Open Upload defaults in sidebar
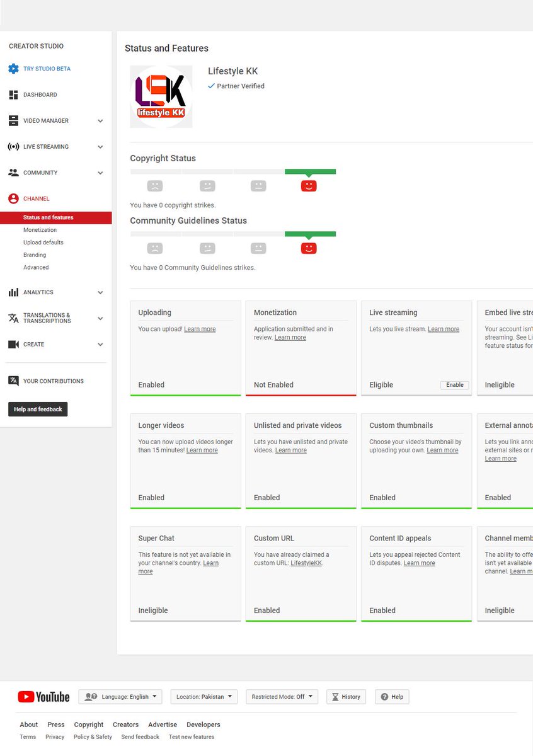The height and width of the screenshot is (756, 533). coord(43,243)
